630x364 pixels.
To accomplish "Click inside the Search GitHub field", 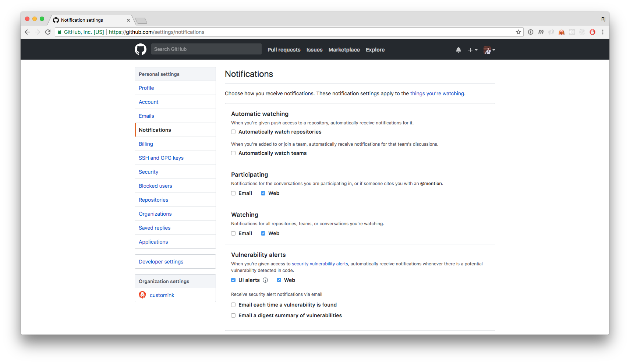I will [206, 49].
